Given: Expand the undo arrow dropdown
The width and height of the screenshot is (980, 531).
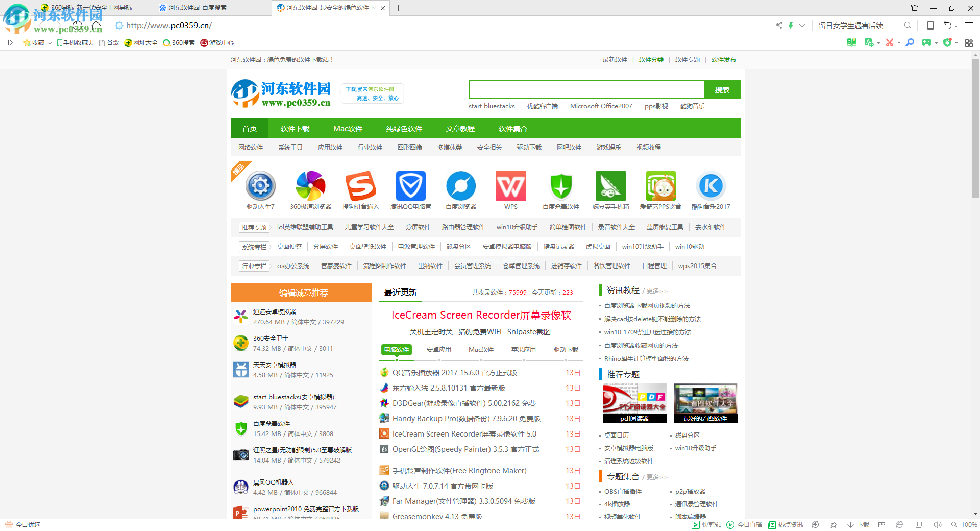Looking at the screenshot, I should click(x=956, y=26).
